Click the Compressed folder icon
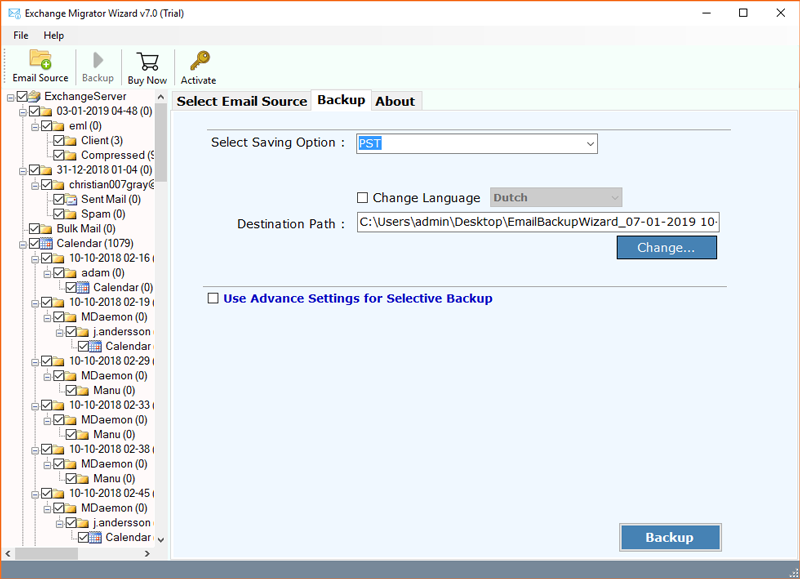The width and height of the screenshot is (800, 579). (x=71, y=155)
